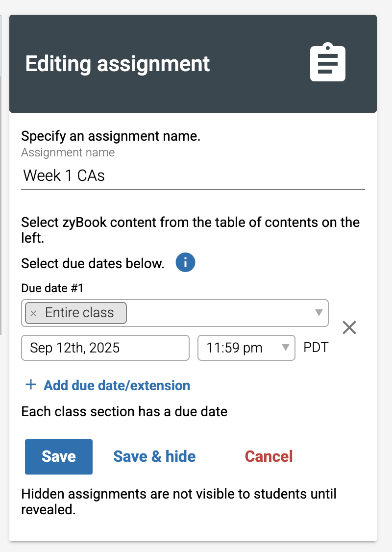Click the gray Assignment name field label
The height and width of the screenshot is (552, 392).
[x=68, y=152]
